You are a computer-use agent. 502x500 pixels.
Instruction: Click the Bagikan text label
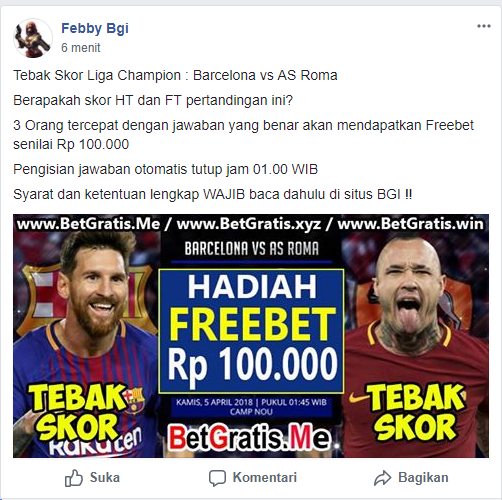click(x=423, y=477)
